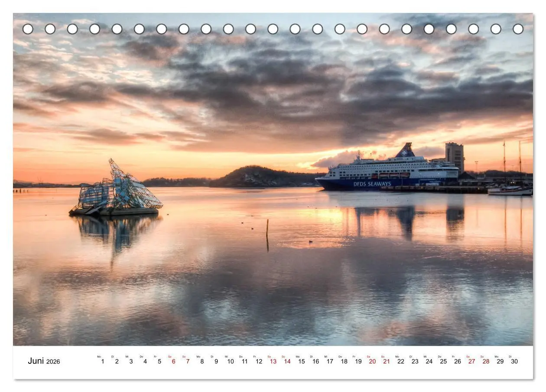Pick date 8 in the calendar row
The width and height of the screenshot is (546, 392).
click(x=202, y=361)
